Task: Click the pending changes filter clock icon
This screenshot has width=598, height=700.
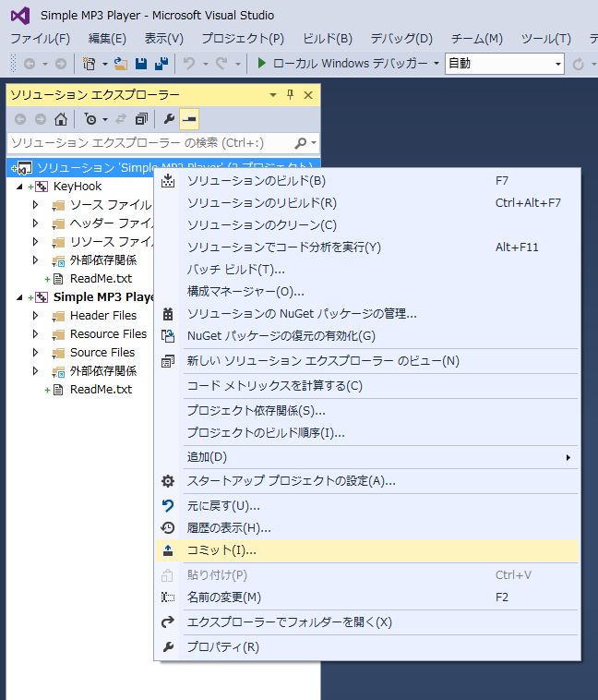Action: click(90, 119)
